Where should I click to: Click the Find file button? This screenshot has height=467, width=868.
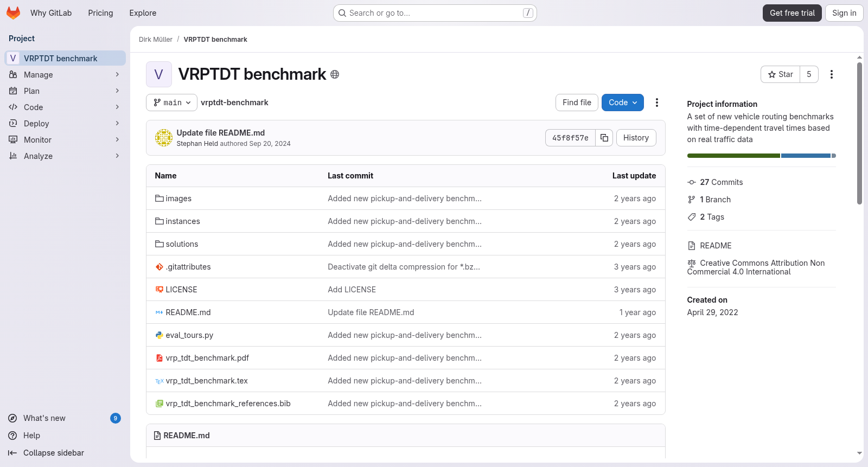pyautogui.click(x=577, y=103)
